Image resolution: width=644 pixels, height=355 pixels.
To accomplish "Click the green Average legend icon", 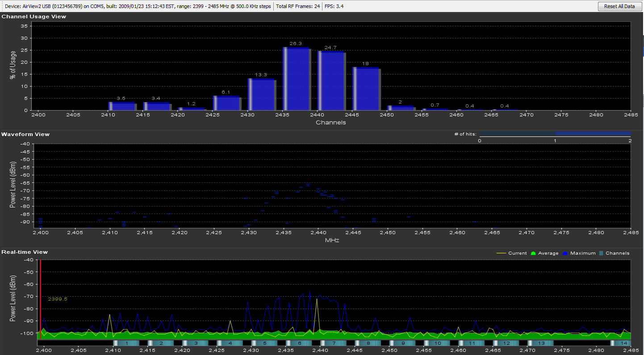I will click(x=533, y=253).
